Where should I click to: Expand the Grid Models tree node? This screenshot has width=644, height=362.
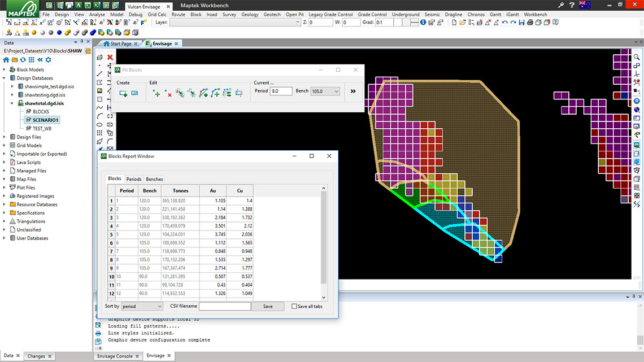click(5, 146)
